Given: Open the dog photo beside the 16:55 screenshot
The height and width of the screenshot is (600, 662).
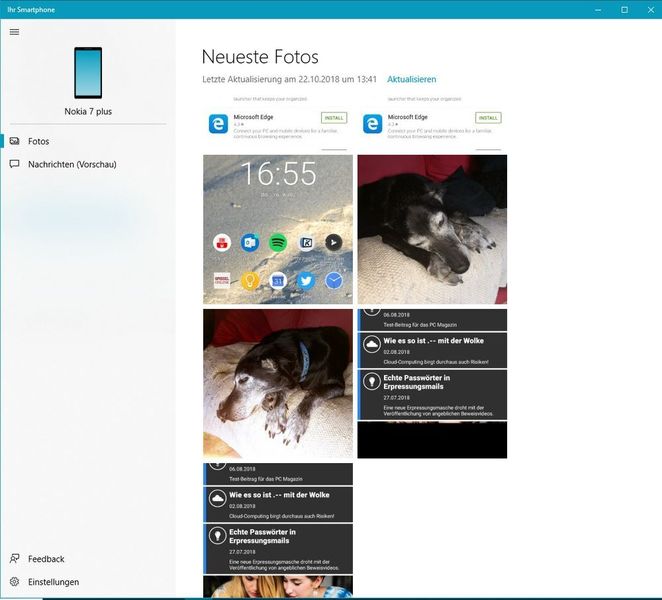Looking at the screenshot, I should click(432, 229).
